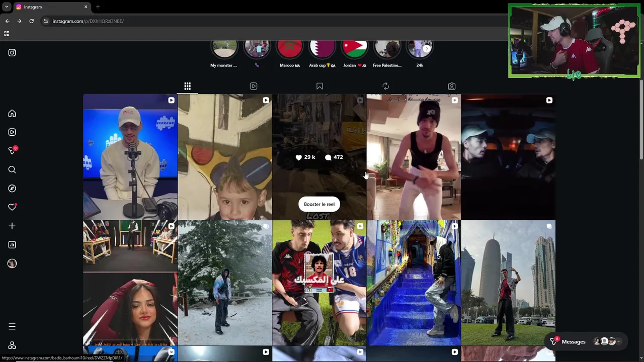This screenshot has width=644, height=362.
Task: Open the dashboard chart icon in sidebar
Action: tap(12, 245)
